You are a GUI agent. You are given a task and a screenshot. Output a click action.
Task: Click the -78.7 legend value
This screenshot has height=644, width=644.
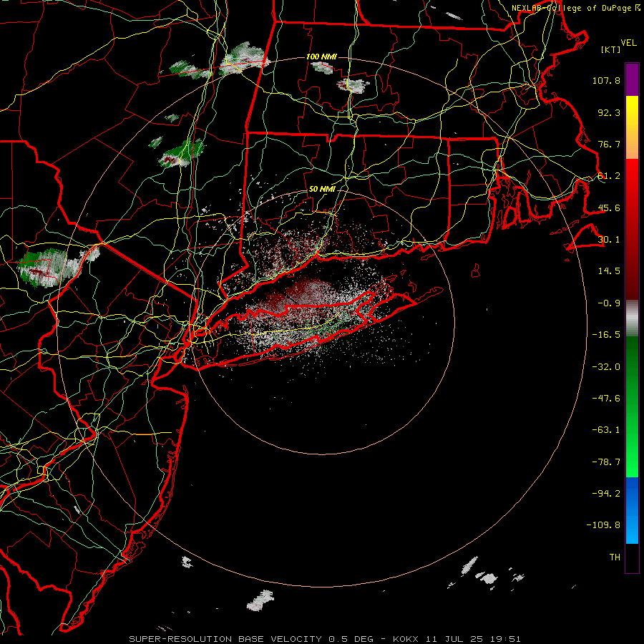tap(606, 462)
